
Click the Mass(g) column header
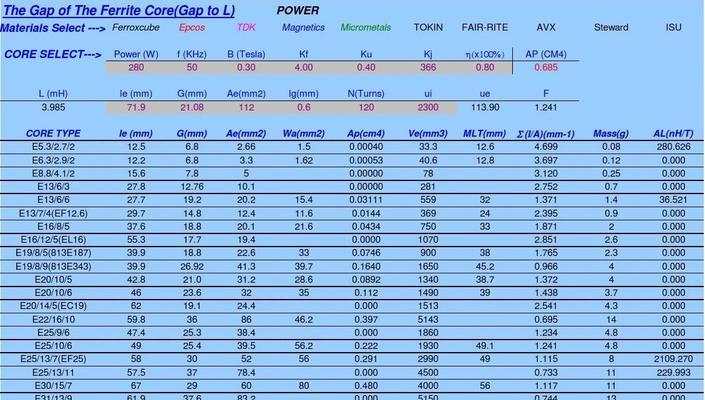(x=611, y=133)
